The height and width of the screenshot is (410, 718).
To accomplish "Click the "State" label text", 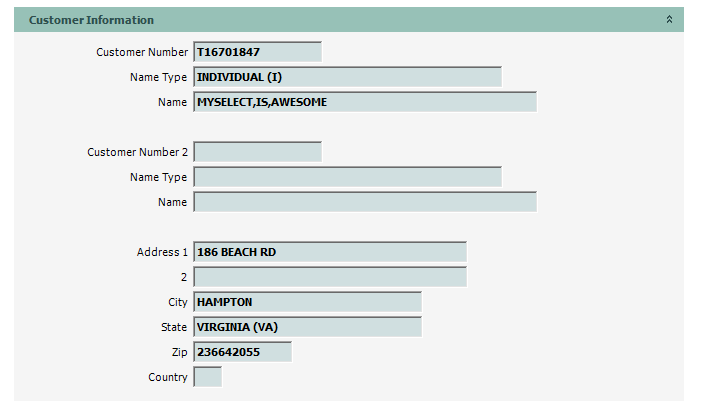I will 174,327.
